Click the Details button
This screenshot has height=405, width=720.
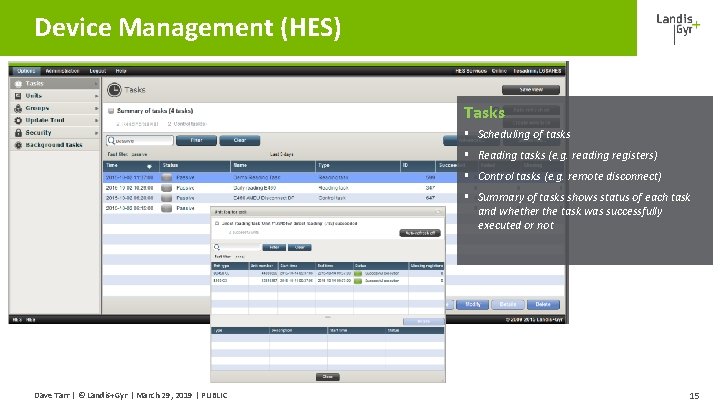pyautogui.click(x=508, y=304)
